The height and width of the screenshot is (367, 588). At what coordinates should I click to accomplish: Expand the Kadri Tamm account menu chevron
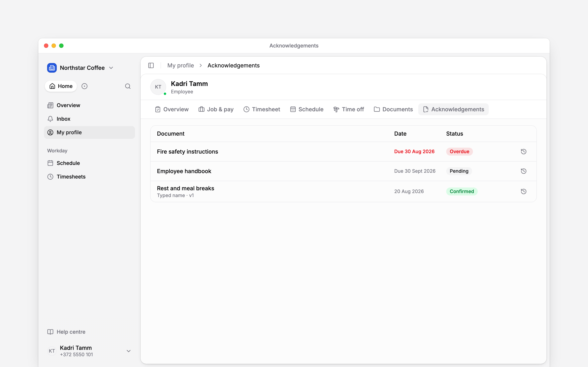tap(129, 351)
